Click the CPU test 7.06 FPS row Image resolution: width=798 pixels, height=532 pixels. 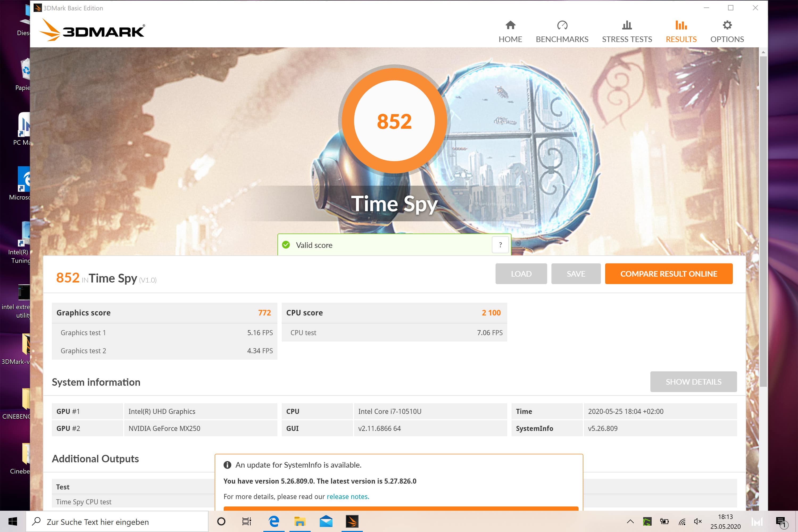coord(394,332)
